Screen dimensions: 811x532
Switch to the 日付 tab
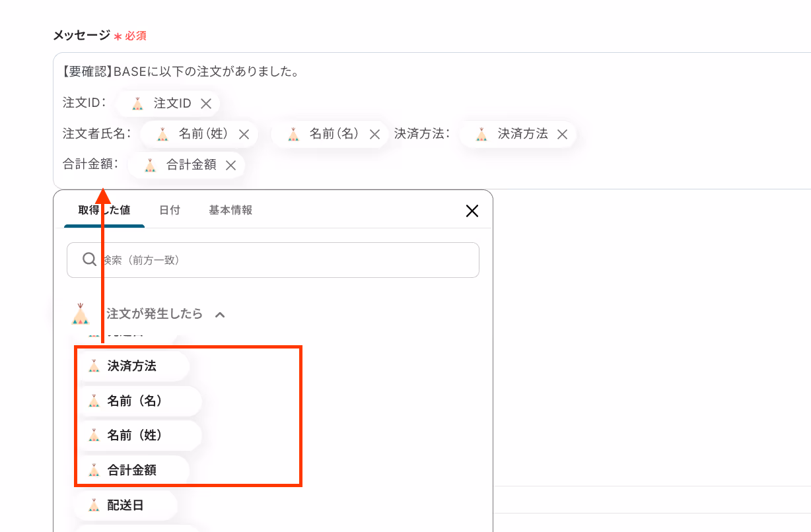170,210
